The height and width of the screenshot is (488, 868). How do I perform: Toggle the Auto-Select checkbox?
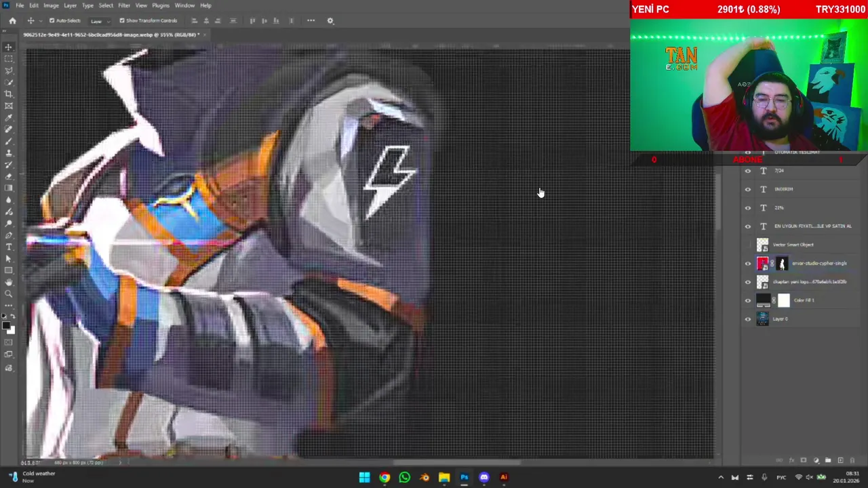[x=52, y=20]
